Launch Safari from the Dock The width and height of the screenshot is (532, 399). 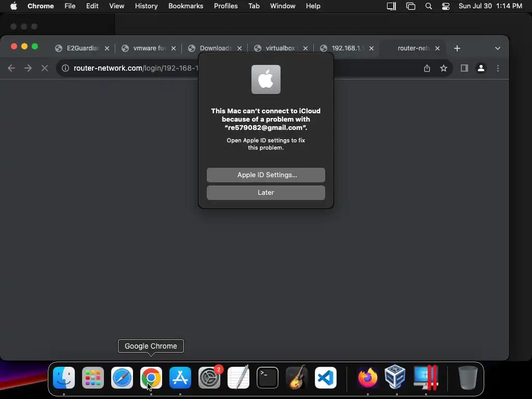(x=122, y=377)
